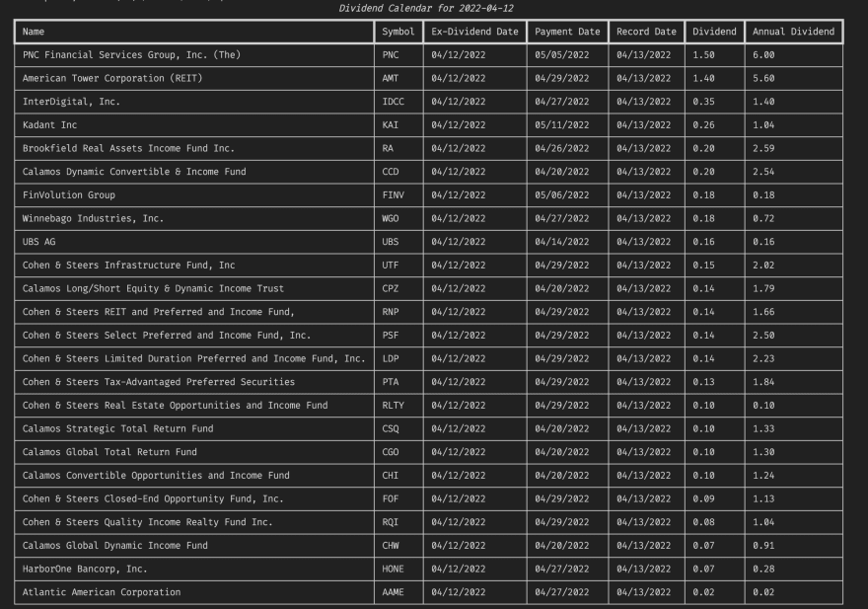Viewport: 868px width, 609px height.
Task: Select Calamos Dynamic Convertible & Income Fund
Action: click(x=134, y=171)
